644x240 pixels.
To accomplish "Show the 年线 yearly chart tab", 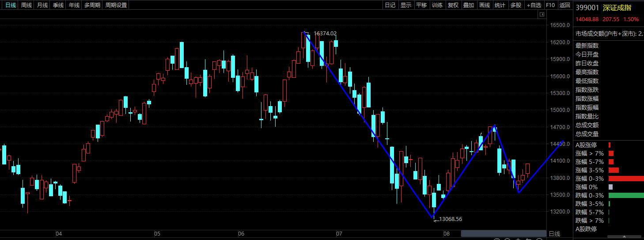I will (x=74, y=5).
